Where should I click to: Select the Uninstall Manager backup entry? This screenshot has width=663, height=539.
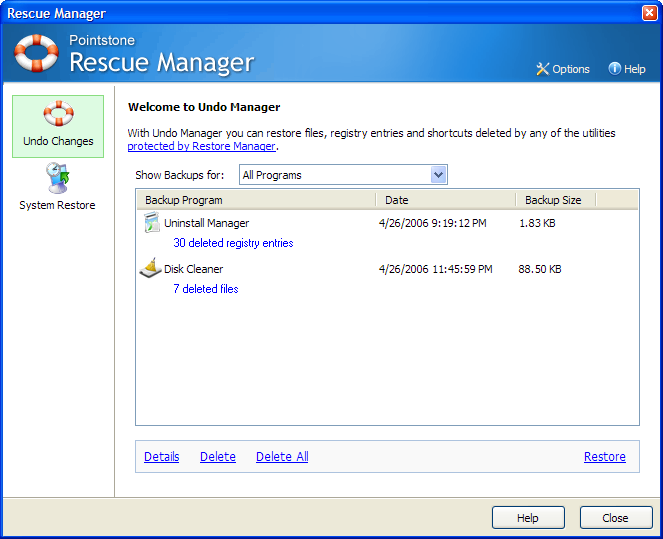(206, 223)
